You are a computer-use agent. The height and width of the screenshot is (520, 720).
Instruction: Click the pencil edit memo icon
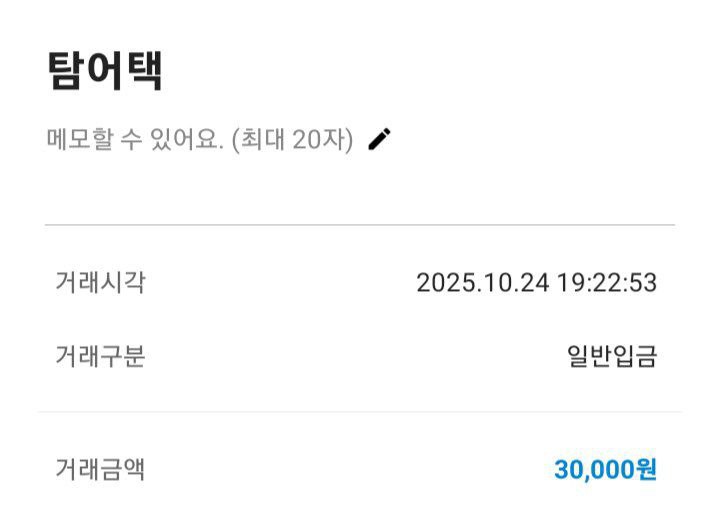(x=379, y=140)
